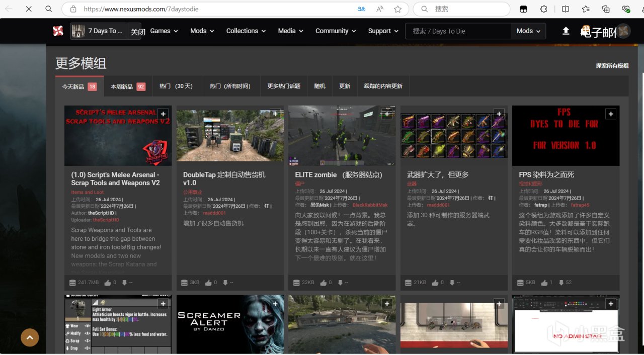644x355 pixels.
Task: Click uploader link BlackRabbitMsk
Action: [370, 205]
